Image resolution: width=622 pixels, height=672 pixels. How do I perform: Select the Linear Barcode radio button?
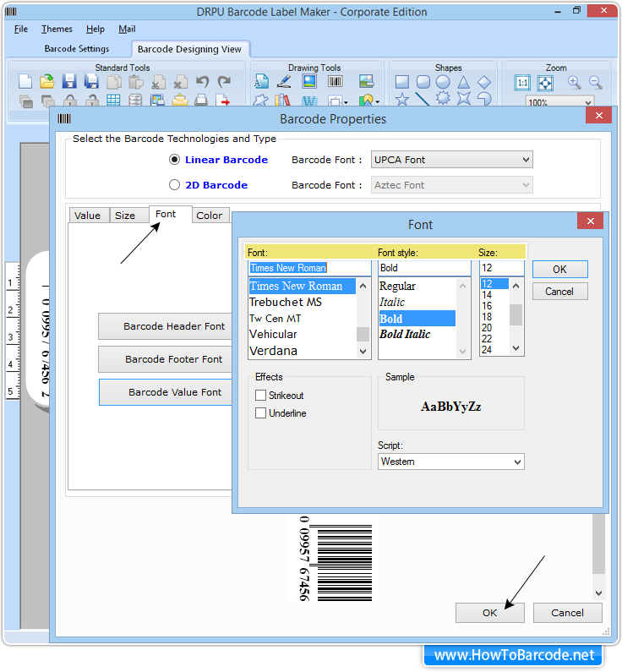pyautogui.click(x=174, y=160)
